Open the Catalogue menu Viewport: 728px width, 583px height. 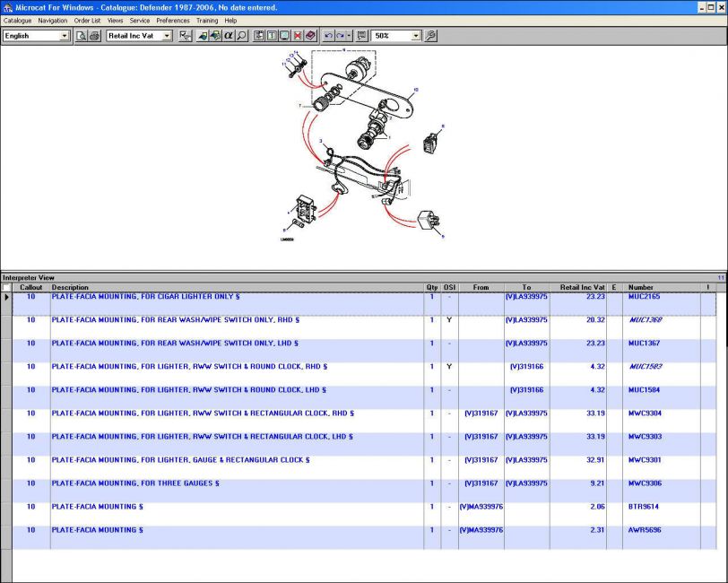(x=17, y=21)
